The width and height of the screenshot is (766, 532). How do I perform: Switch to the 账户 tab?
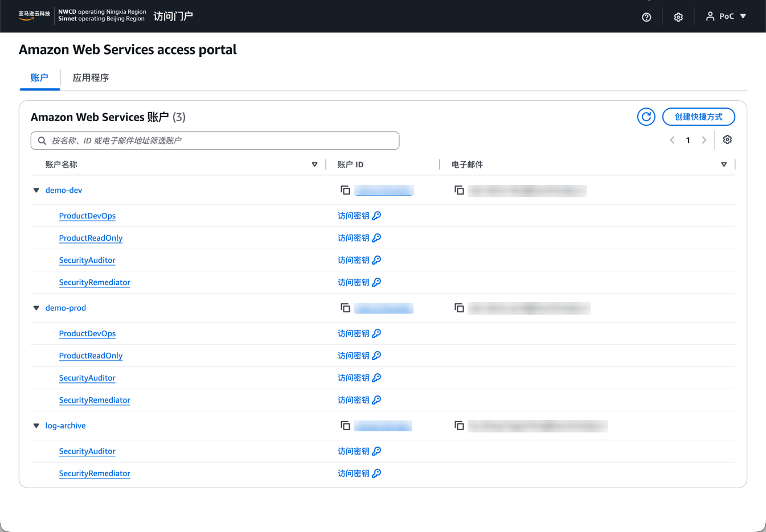coord(39,78)
